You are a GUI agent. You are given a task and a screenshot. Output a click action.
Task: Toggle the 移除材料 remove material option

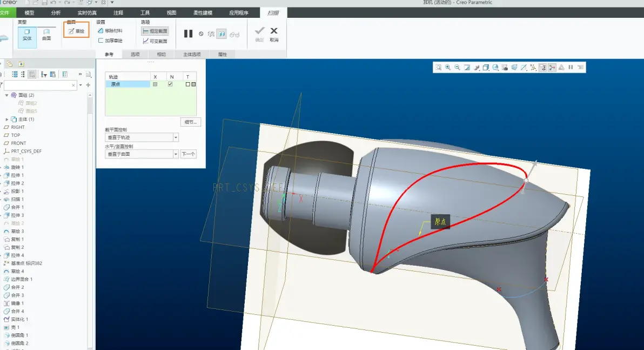(110, 31)
